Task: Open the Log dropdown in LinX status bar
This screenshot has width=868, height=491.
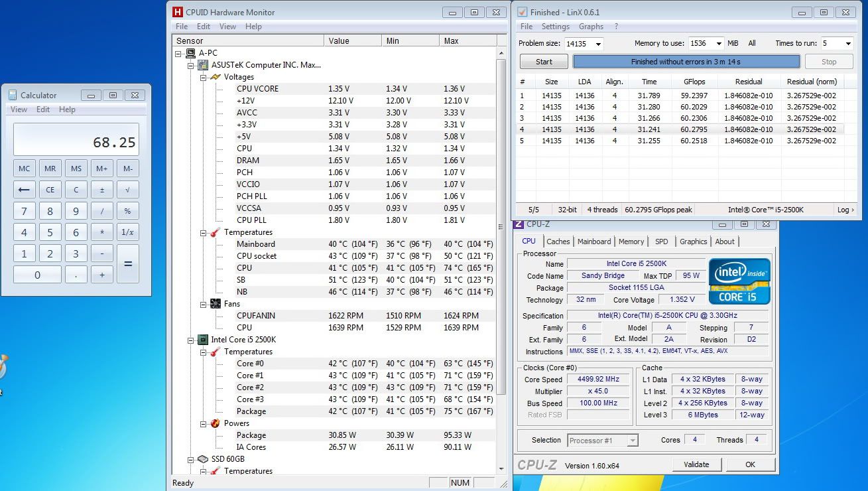Action: coord(845,210)
